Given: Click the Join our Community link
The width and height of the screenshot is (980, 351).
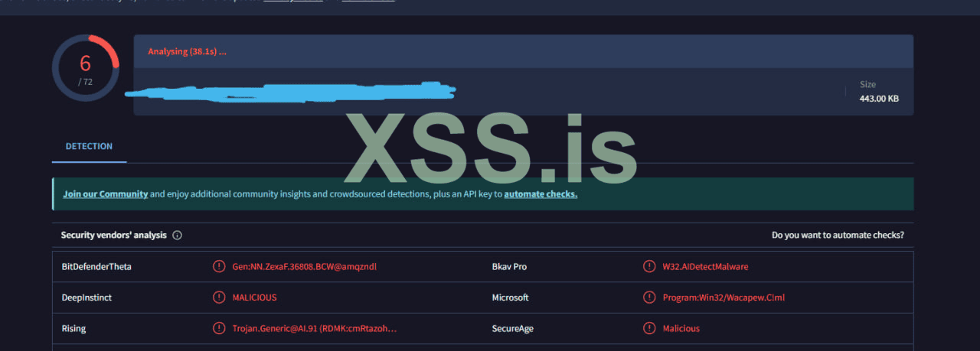Looking at the screenshot, I should (106, 194).
